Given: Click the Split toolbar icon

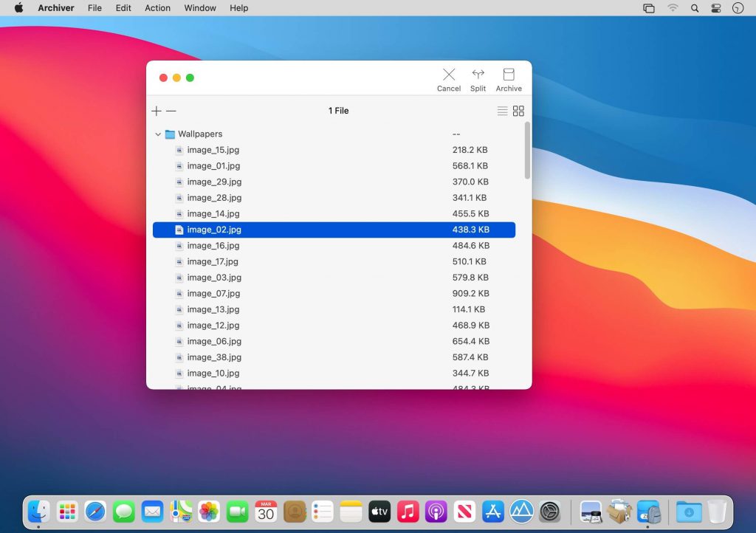Looking at the screenshot, I should click(478, 78).
